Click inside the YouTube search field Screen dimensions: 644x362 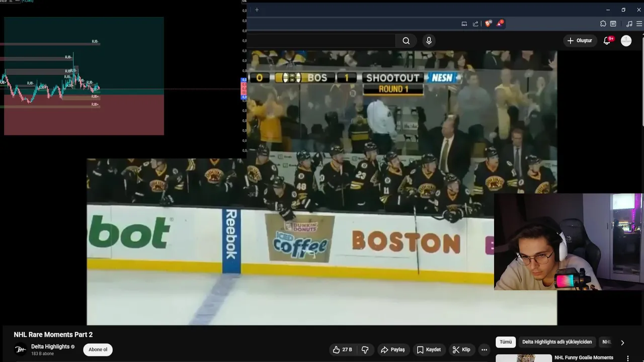tap(320, 41)
